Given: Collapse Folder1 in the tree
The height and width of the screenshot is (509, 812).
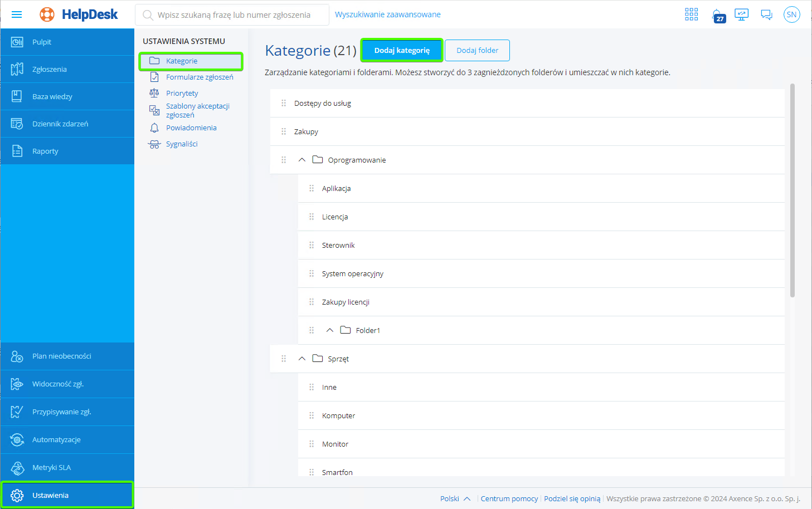Looking at the screenshot, I should click(x=329, y=330).
